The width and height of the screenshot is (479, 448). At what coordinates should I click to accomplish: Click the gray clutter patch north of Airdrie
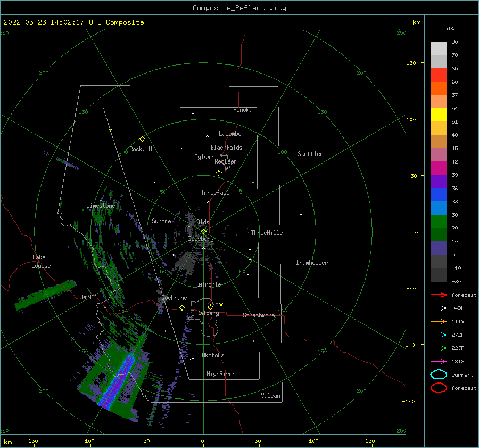(x=185, y=263)
